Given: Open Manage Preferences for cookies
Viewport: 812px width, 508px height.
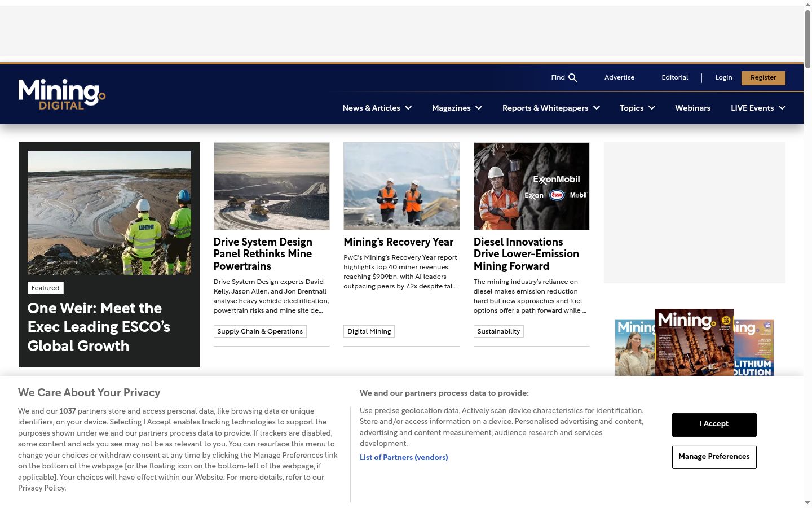Looking at the screenshot, I should (714, 457).
